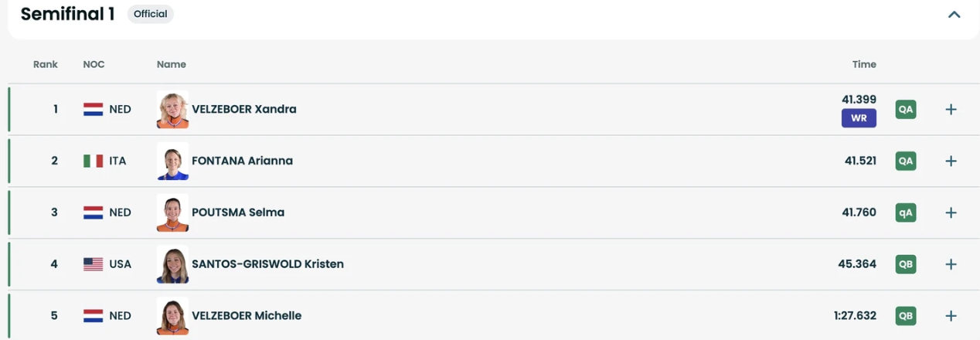Open Xandra Velzeboer's athlete photo
980x340 pixels.
pyautogui.click(x=172, y=110)
